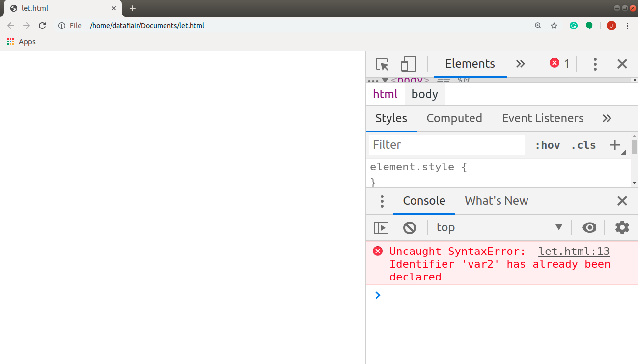Select the inspect element tool
This screenshot has width=638, height=364.
tap(382, 64)
